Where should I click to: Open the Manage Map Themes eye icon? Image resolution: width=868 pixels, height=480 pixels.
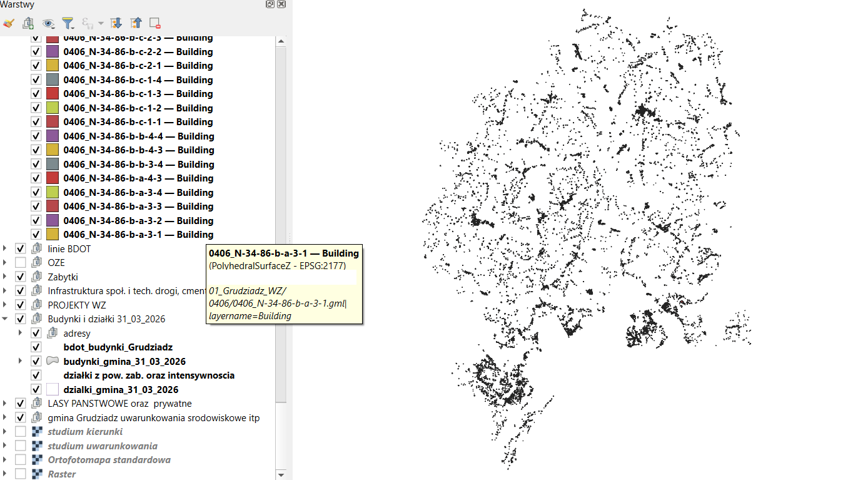point(48,23)
